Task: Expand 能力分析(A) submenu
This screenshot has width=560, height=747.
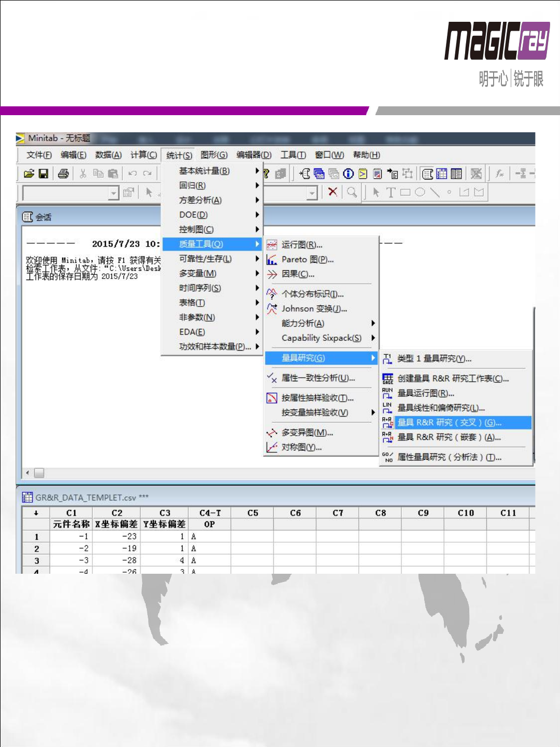Action: point(321,323)
